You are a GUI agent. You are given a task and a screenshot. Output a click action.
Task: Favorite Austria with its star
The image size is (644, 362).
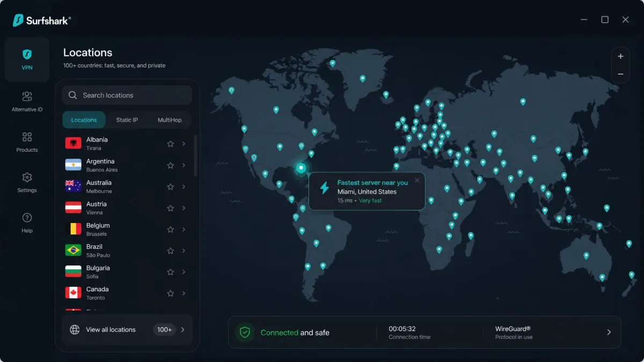point(170,208)
